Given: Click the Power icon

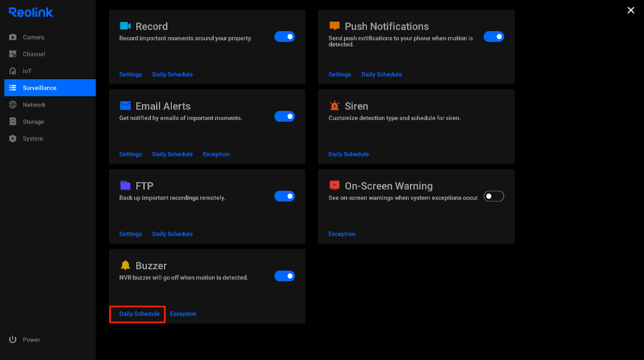Looking at the screenshot, I should point(13,340).
